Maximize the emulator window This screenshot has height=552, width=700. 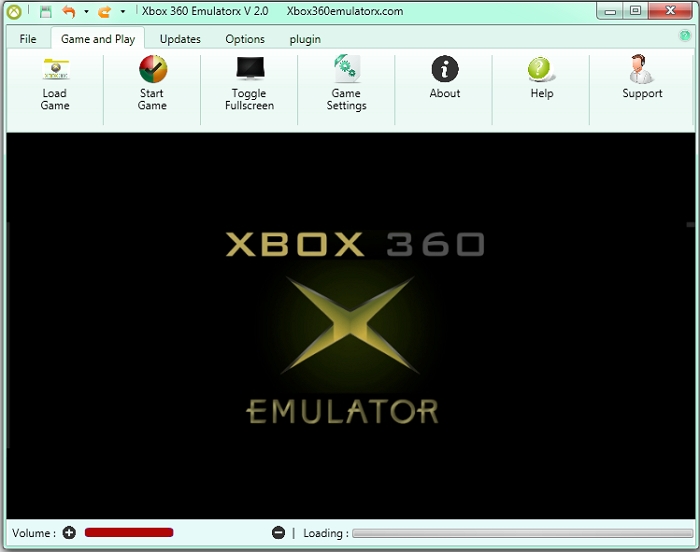click(635, 11)
